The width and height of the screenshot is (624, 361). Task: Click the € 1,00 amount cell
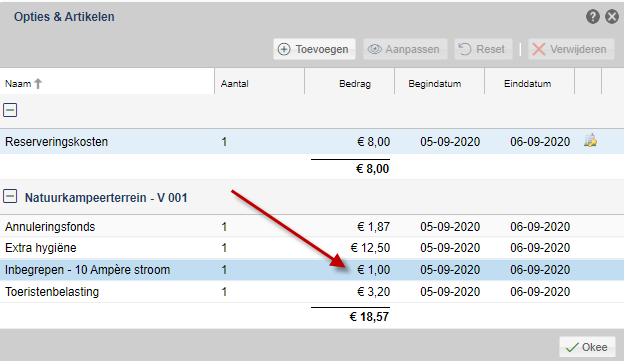click(x=373, y=270)
